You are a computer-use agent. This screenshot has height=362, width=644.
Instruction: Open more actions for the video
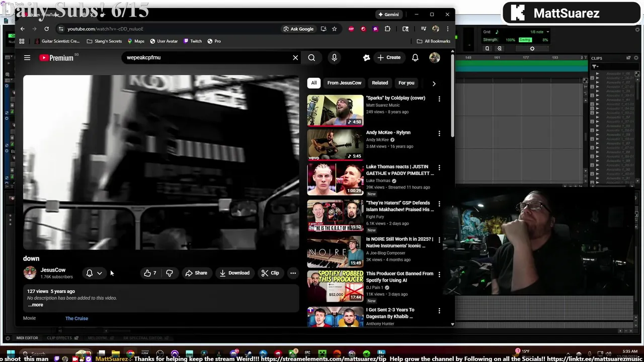pyautogui.click(x=293, y=273)
